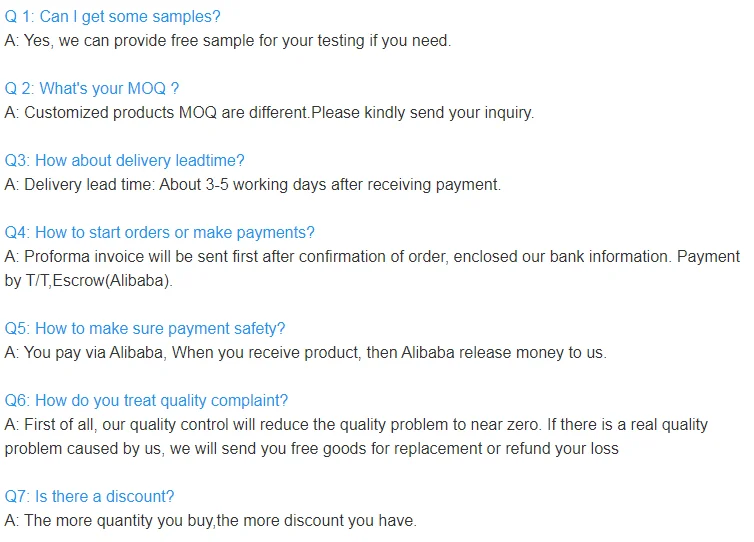Image resolution: width=754 pixels, height=542 pixels.
Task: Select the 'What's your MOQ ?' question
Action: [92, 89]
